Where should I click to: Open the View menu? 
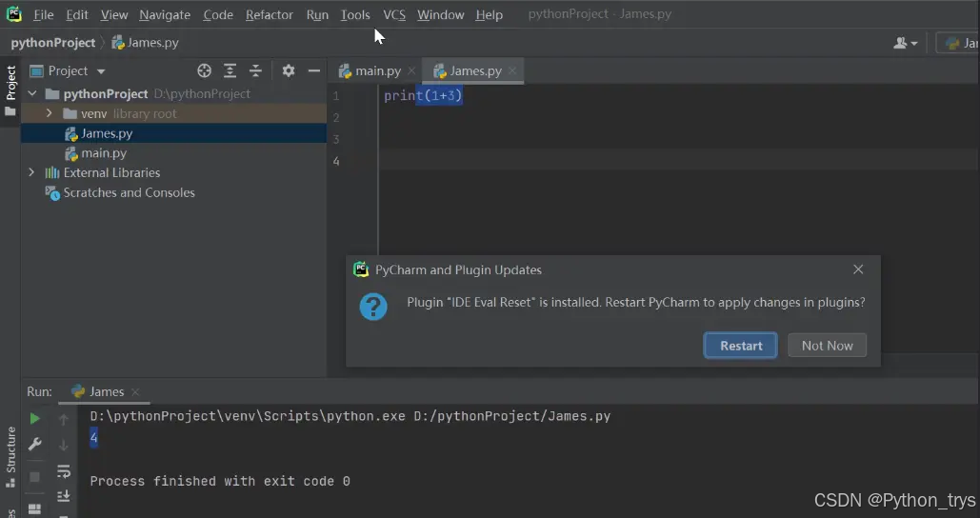coord(113,14)
